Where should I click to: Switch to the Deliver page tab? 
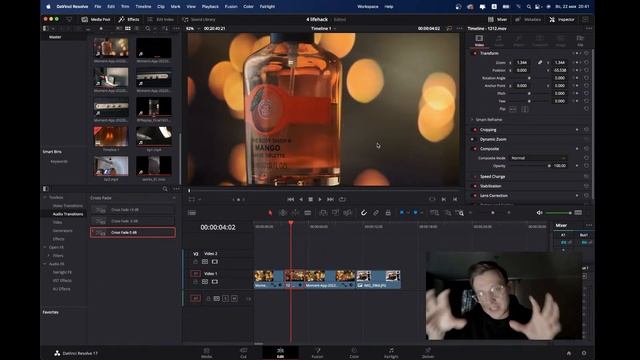[x=428, y=353]
